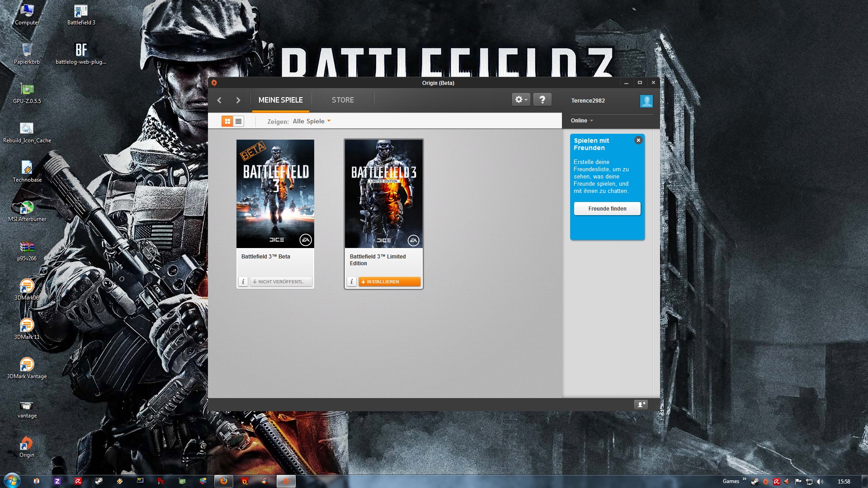Viewport: 868px width, 488px height.
Task: Open the Avira tray icon
Action: point(776,482)
